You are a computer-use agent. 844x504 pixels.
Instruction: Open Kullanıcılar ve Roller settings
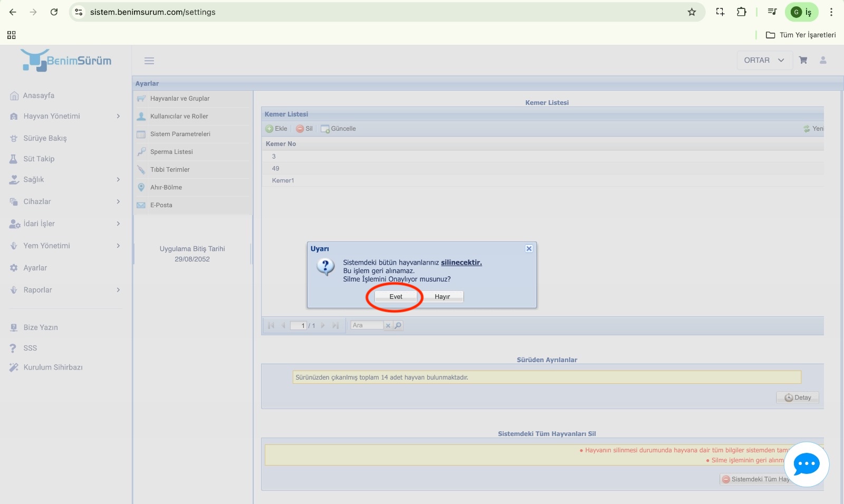click(179, 117)
